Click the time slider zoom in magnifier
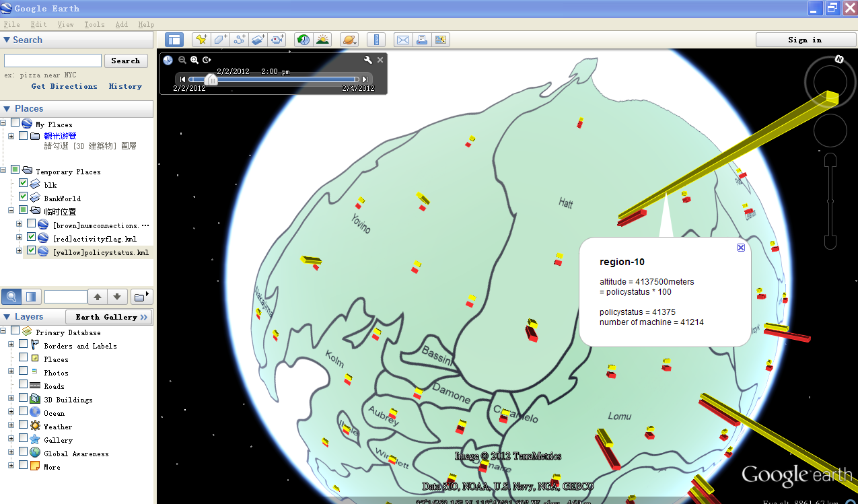Viewport: 858px width, 504px height. click(194, 60)
